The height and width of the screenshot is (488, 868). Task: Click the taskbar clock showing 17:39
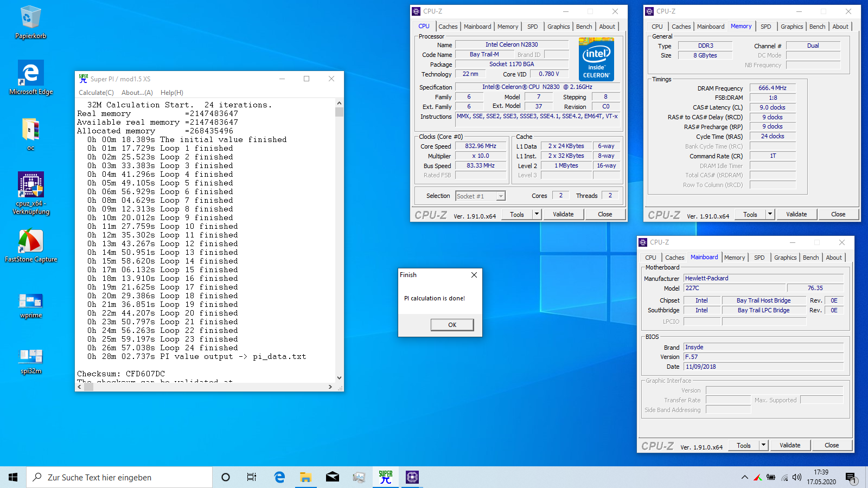(821, 477)
